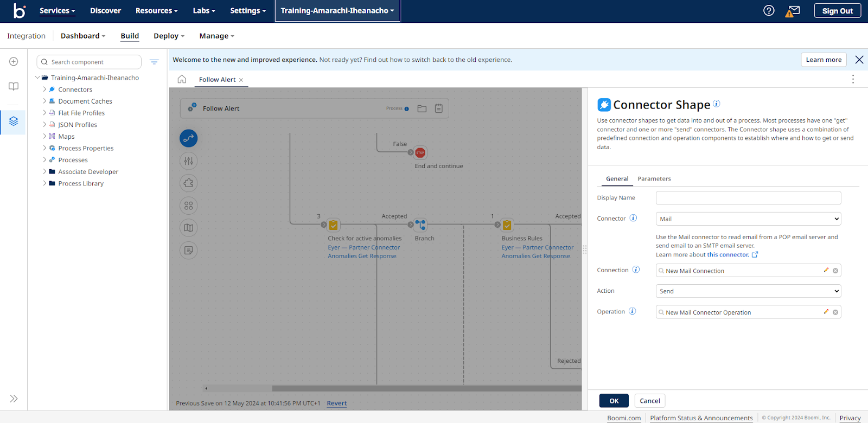868x423 pixels.
Task: Click the info icon next to Connector label
Action: (x=633, y=218)
